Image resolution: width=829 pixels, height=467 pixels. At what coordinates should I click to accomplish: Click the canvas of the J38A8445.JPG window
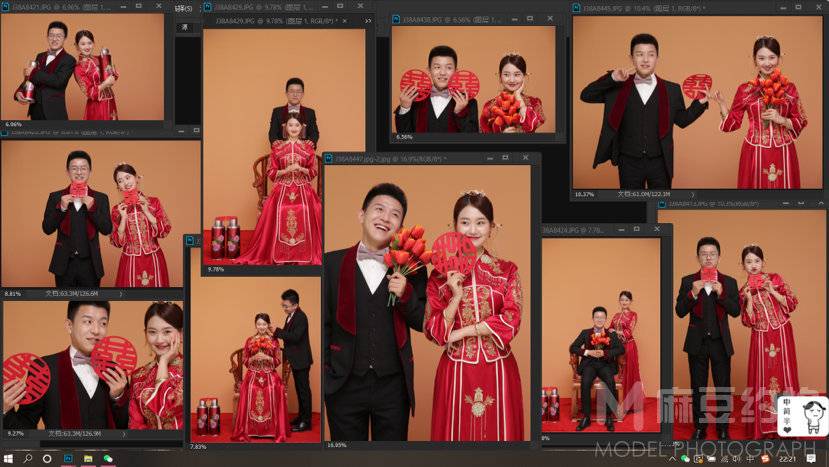point(698,102)
